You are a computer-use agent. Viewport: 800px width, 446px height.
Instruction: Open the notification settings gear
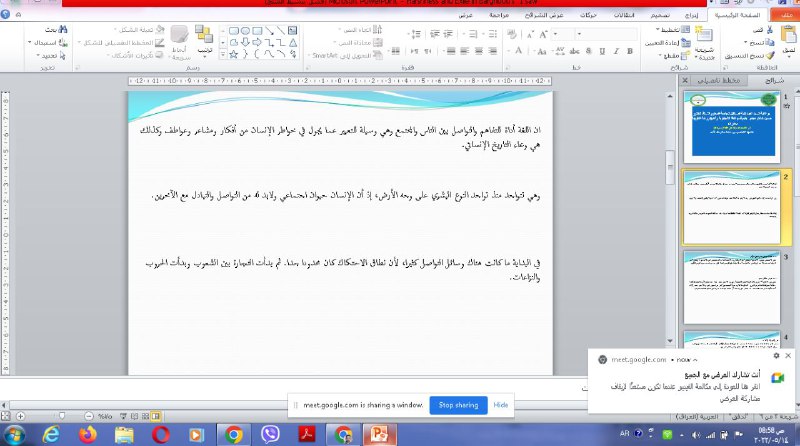pos(776,356)
